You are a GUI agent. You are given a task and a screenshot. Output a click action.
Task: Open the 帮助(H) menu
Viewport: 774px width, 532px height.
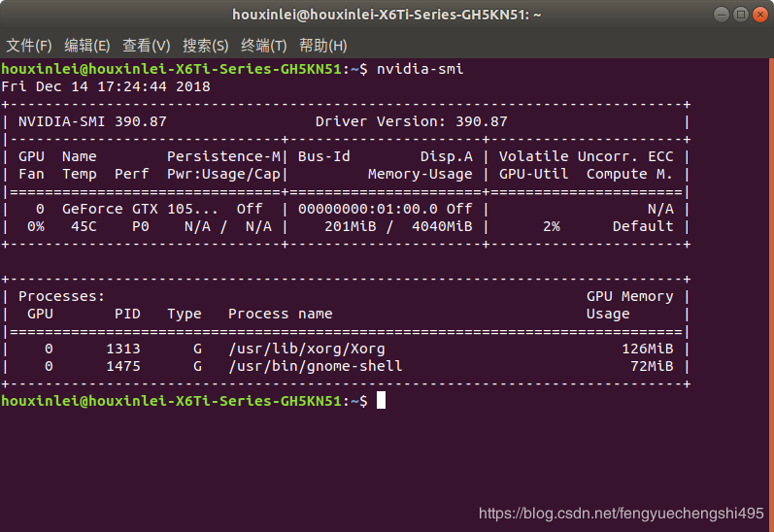[x=322, y=46]
